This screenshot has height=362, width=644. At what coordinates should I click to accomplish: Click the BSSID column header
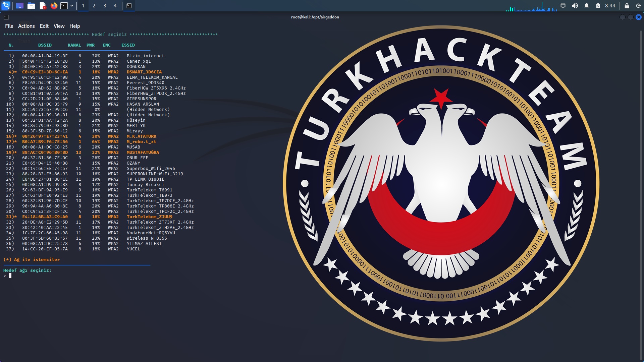[x=45, y=45]
